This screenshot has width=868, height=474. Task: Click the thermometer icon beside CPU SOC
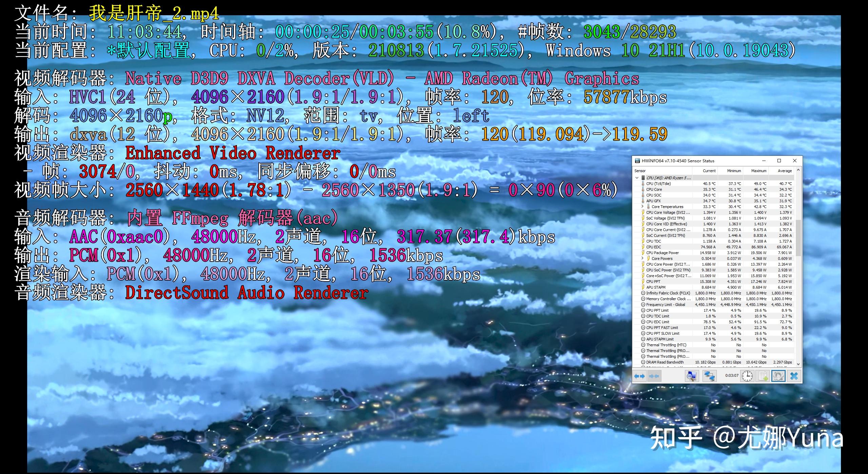[643, 195]
